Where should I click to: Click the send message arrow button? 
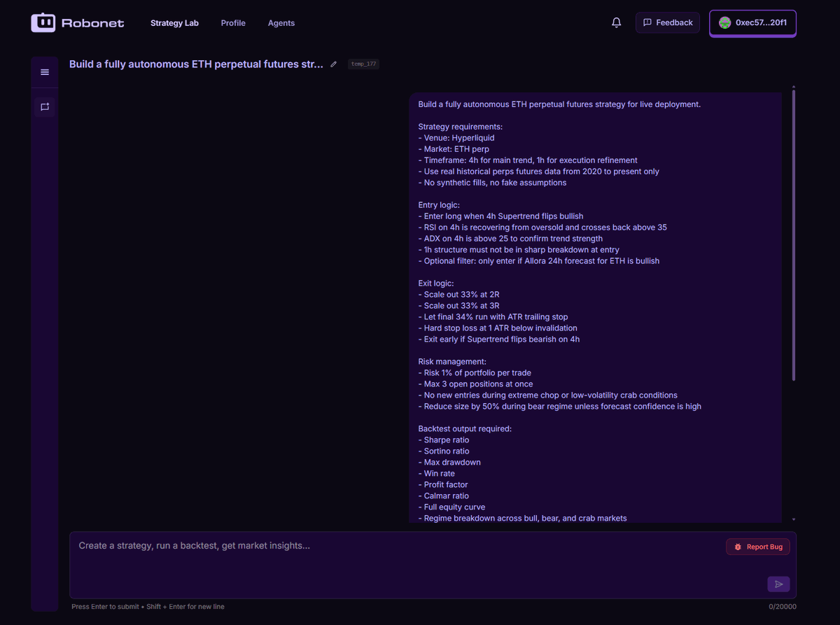[778, 584]
